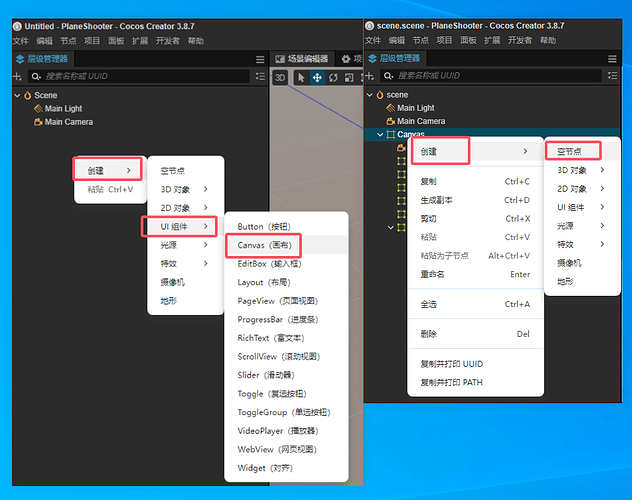The image size is (632, 500).
Task: Select Layout (布局) menu entry
Action: pyautogui.click(x=286, y=282)
